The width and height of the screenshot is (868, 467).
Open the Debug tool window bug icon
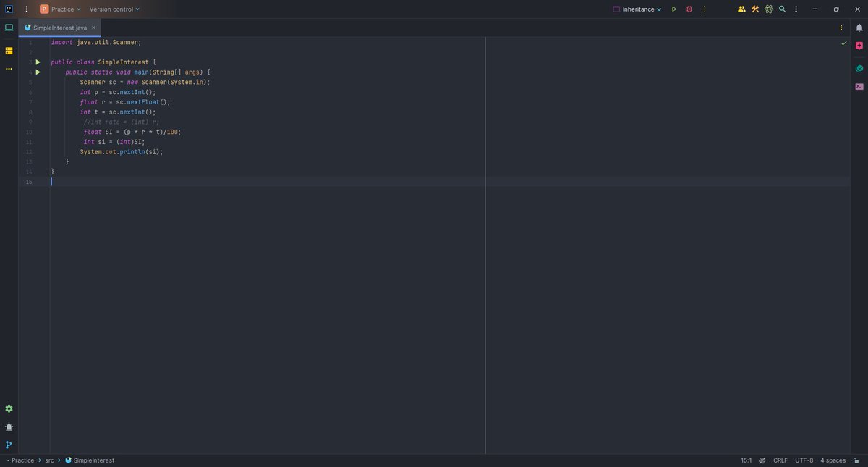coord(9,427)
